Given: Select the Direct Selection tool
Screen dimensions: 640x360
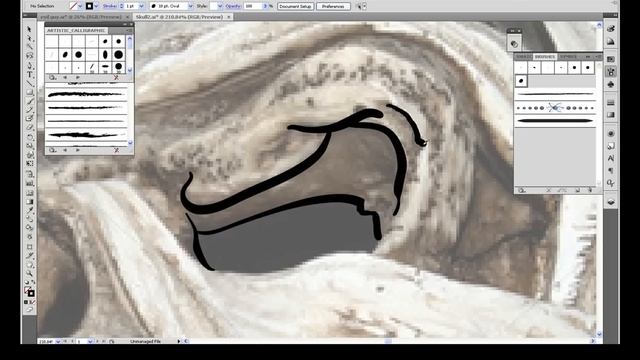Looking at the screenshot, I should (29, 38).
